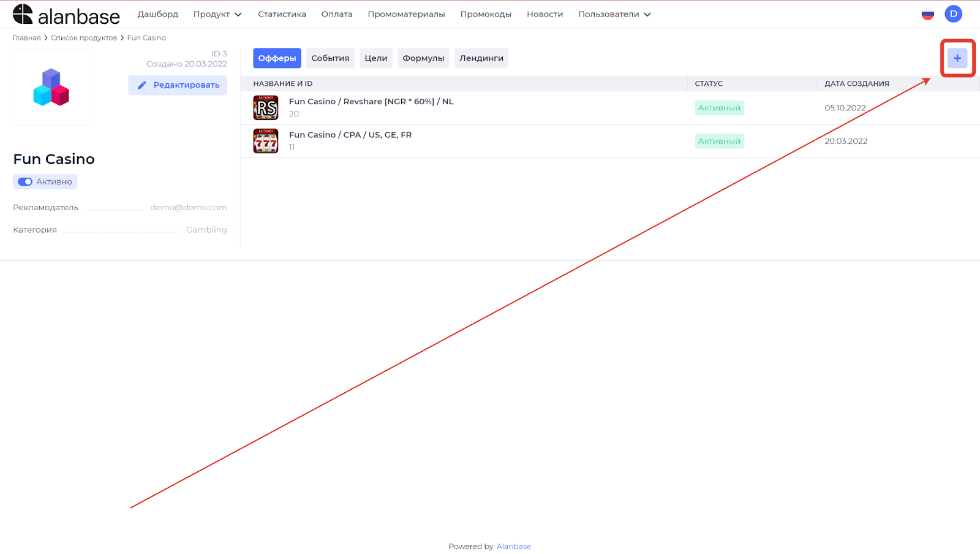Click the Редактировать button
The width and height of the screenshot is (980, 554).
[x=178, y=85]
